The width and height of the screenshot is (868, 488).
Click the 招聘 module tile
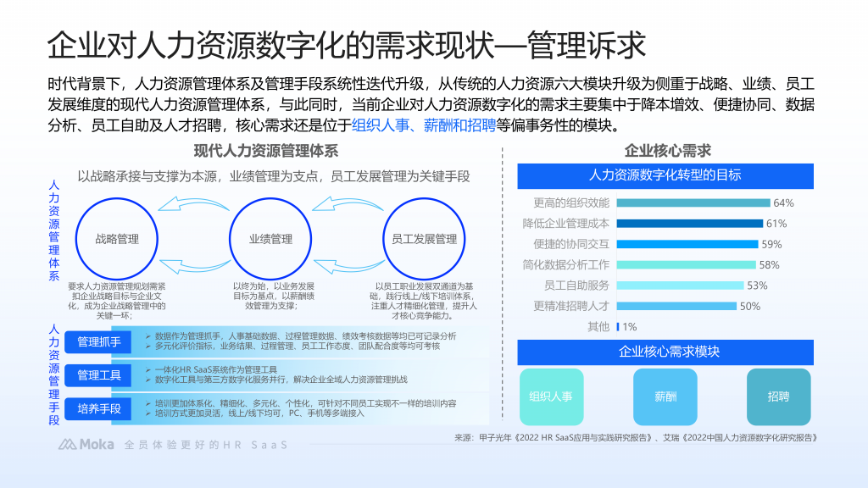[x=778, y=396]
